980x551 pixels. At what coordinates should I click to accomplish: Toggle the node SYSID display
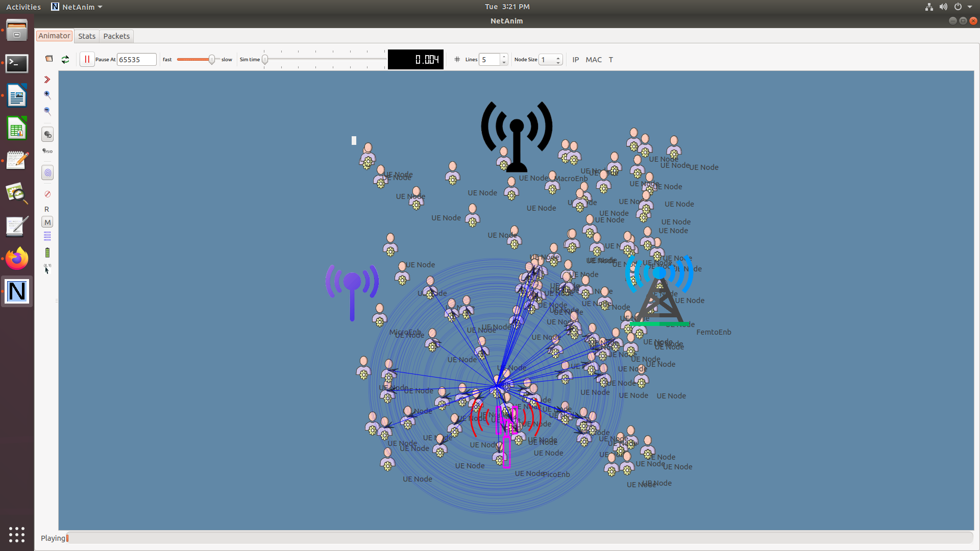point(47,151)
